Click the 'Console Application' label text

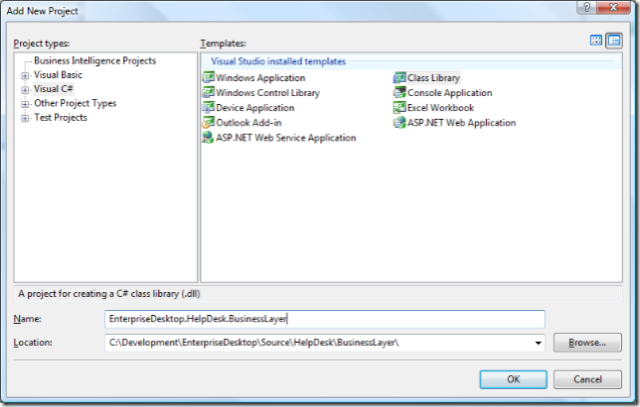point(449,93)
